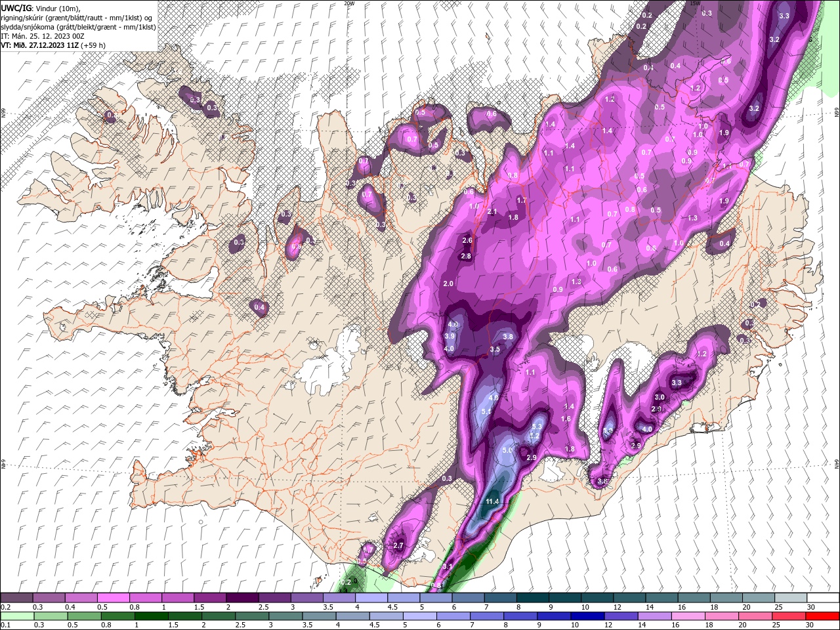Click the '0.2' label on the snow scale
The height and width of the screenshot is (630, 840).
pyautogui.click(x=5, y=607)
